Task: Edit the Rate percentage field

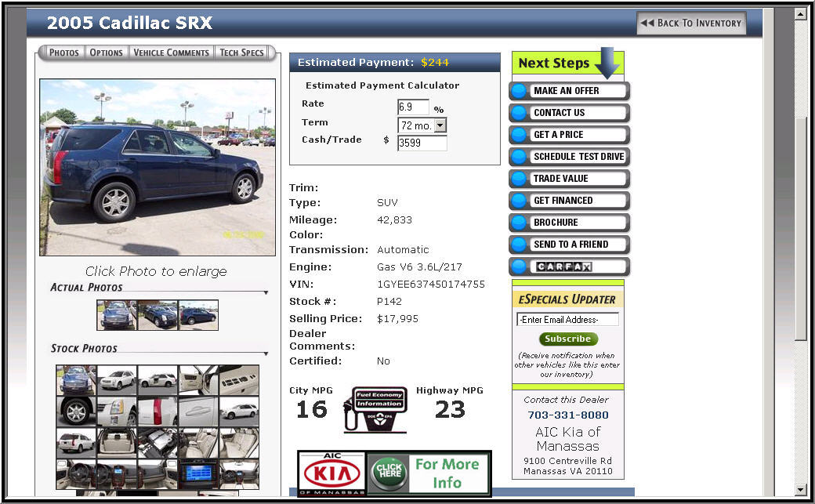Action: coord(413,107)
